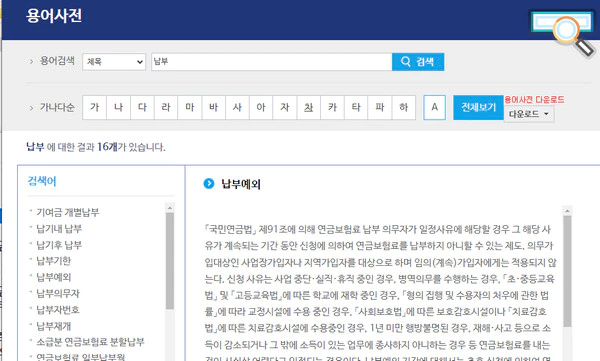Open the 납부기한 term
The height and width of the screenshot is (361, 600).
point(54,261)
